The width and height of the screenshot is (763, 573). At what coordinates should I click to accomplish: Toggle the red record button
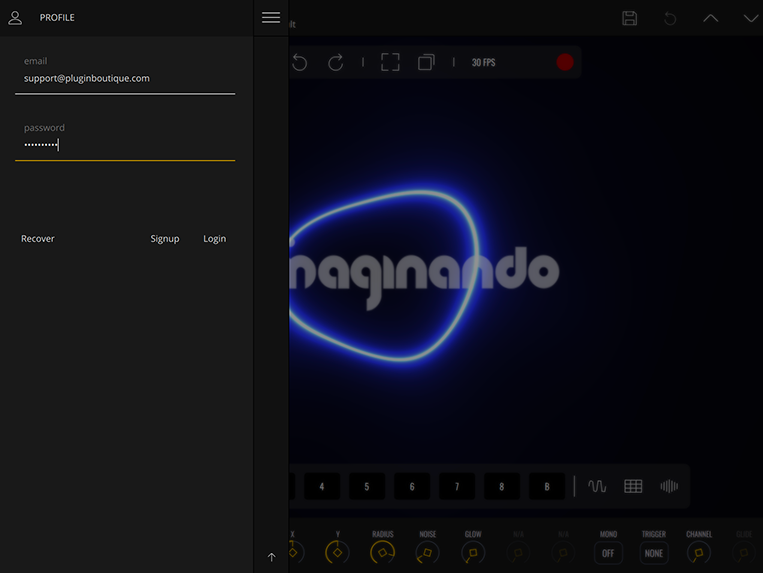coord(565,62)
